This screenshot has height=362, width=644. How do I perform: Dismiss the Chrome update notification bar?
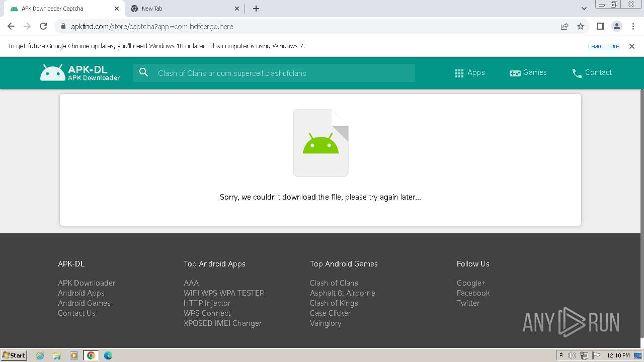pos(632,46)
